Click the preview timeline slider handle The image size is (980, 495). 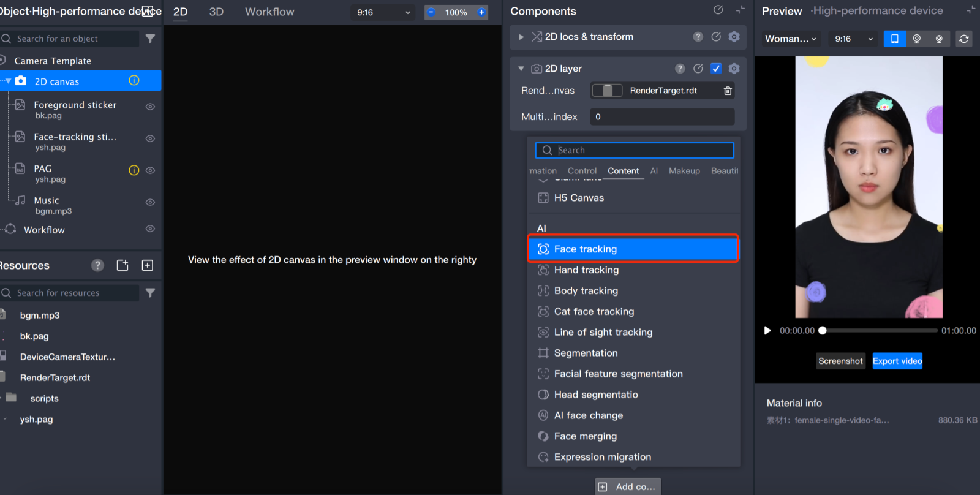(x=823, y=331)
